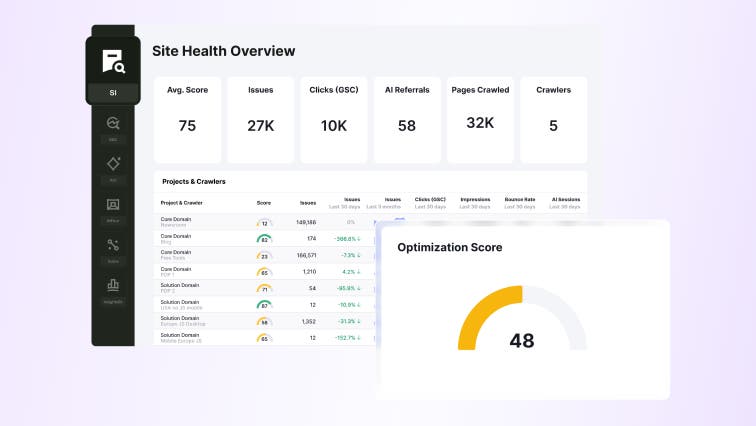Sort by AI Sessions column header
756x426 pixels.
pyautogui.click(x=566, y=200)
